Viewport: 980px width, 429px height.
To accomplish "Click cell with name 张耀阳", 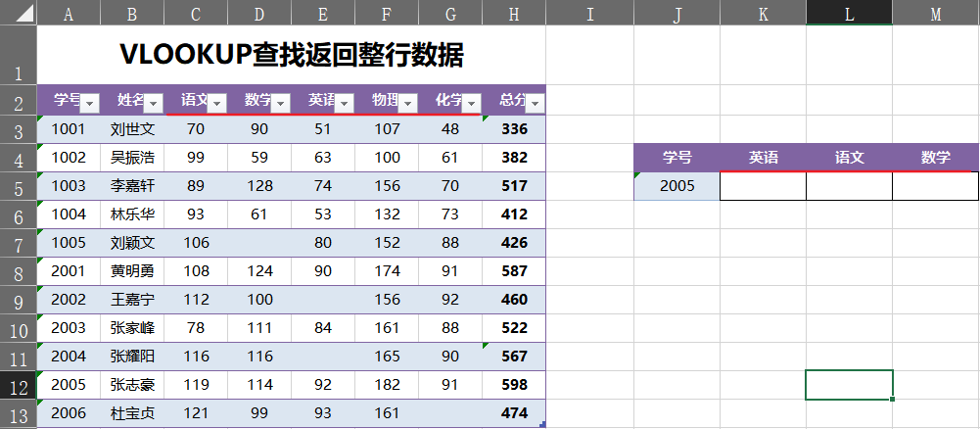I will [132, 357].
